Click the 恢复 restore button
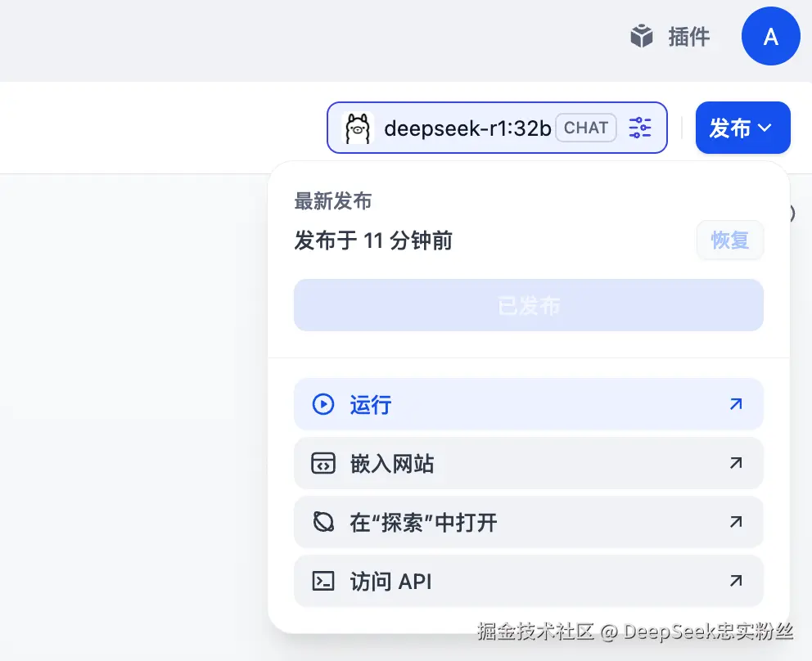The height and width of the screenshot is (661, 812). click(x=729, y=241)
